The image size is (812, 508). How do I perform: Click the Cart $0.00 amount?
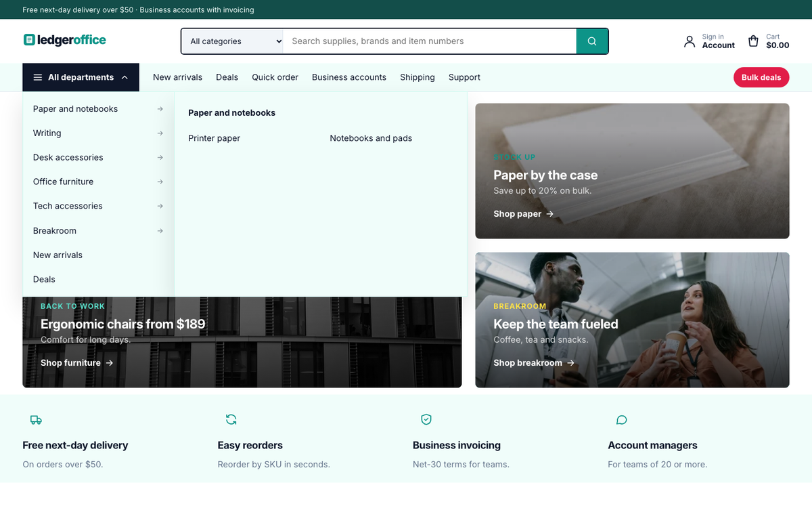click(x=777, y=45)
